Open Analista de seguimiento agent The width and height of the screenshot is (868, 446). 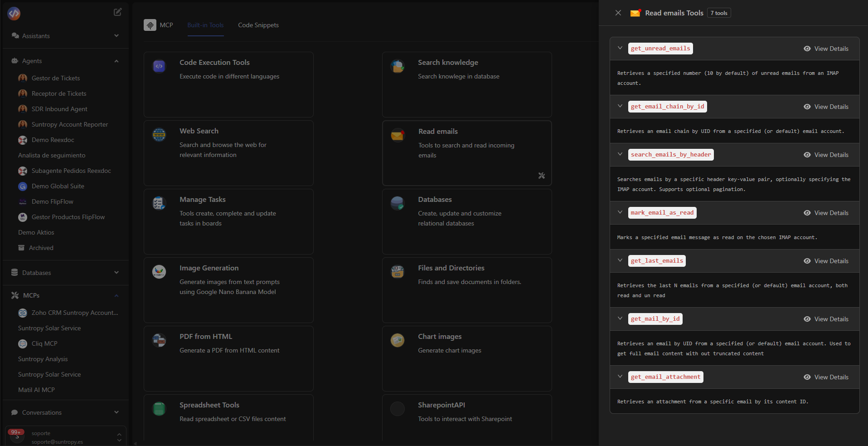(52, 155)
